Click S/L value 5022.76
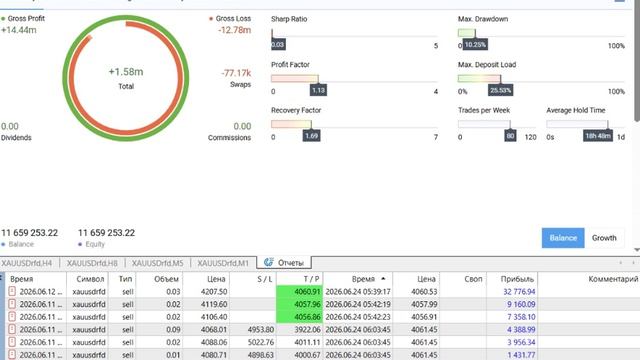The image size is (640, 360). (261, 342)
